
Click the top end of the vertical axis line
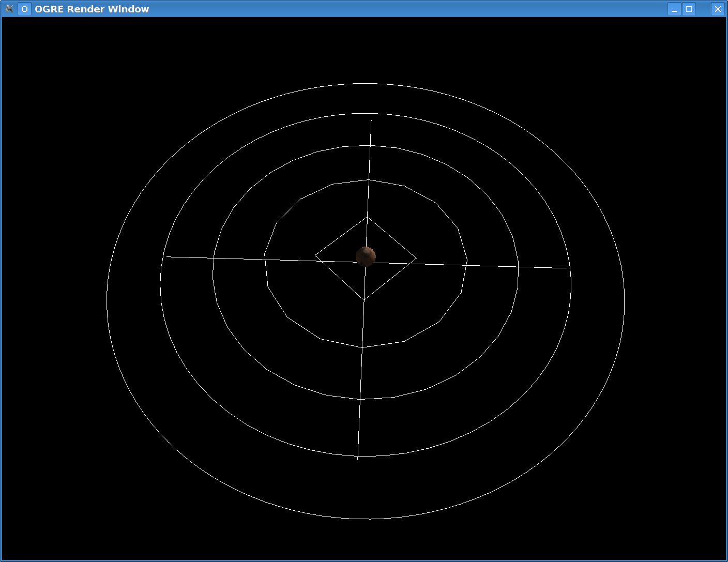371,120
